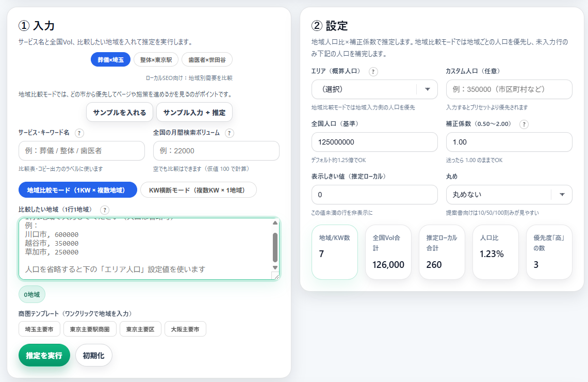Open the エリア (選択) dropdown
Image resolution: width=588 pixels, height=382 pixels.
pyautogui.click(x=374, y=89)
